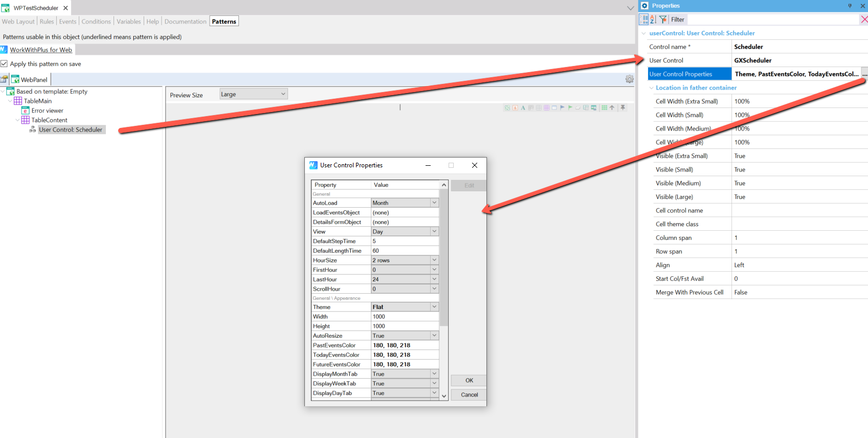Collapse the Based on template: Empty node
This screenshot has width=868, height=438.
click(3, 92)
